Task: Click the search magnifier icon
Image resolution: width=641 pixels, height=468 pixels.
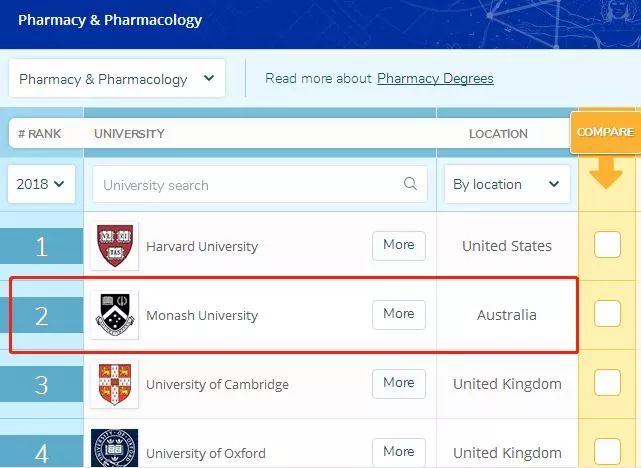Action: 410,184
